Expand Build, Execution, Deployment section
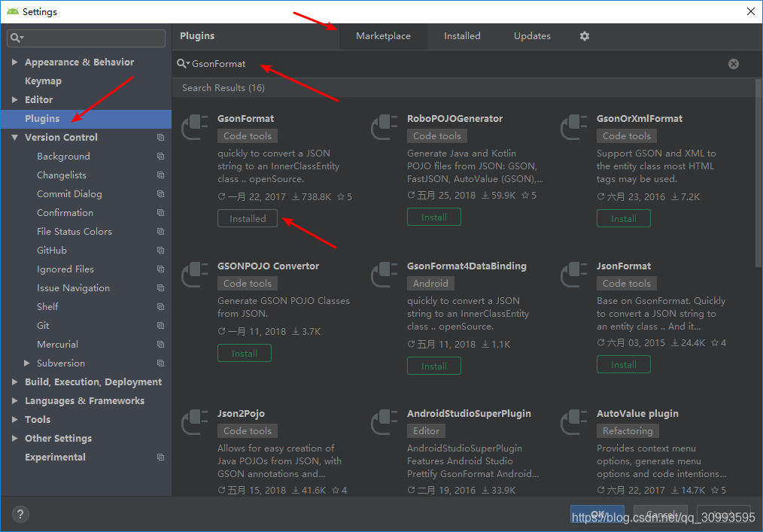The height and width of the screenshot is (532, 763). [14, 382]
